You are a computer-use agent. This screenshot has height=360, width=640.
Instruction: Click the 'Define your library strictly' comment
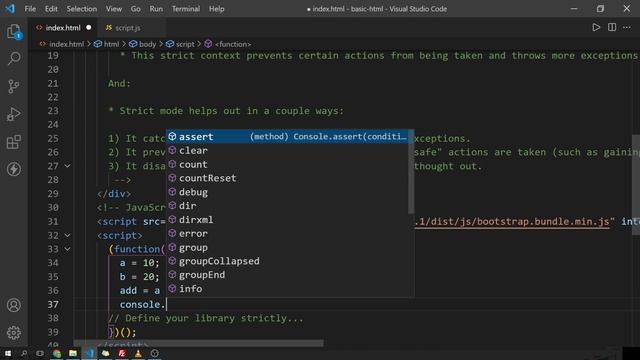coord(206,318)
